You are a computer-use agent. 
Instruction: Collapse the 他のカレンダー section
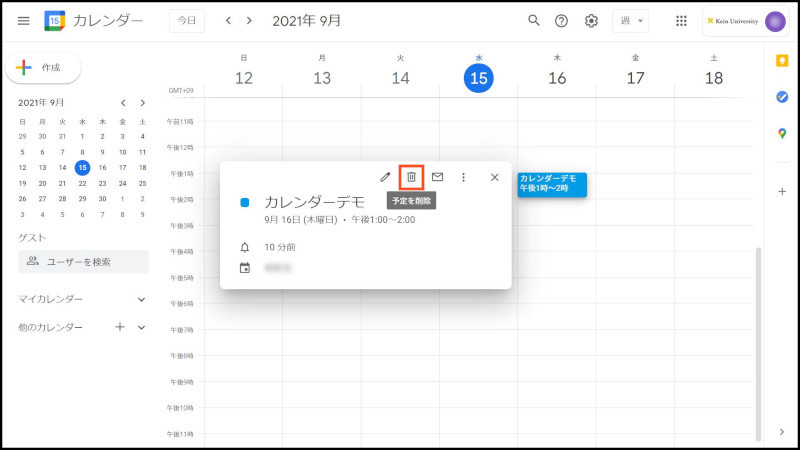coord(141,327)
